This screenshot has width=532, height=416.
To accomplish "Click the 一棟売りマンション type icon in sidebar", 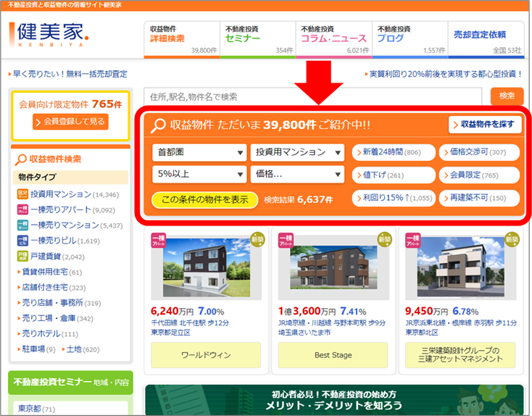I will tap(22, 225).
